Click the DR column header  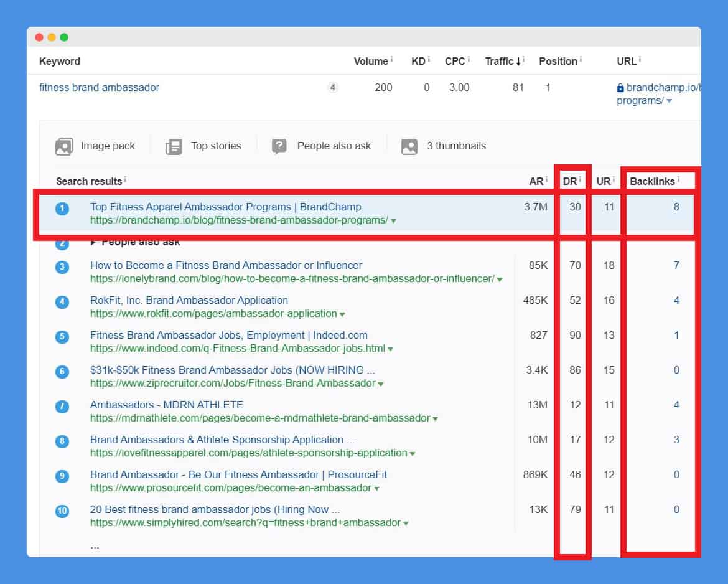pyautogui.click(x=570, y=181)
